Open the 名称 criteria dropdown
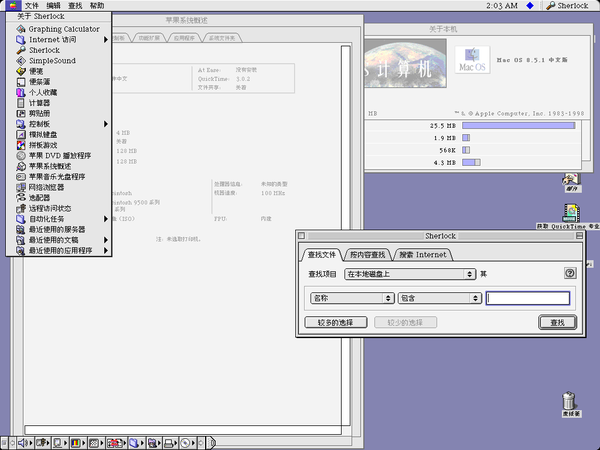 point(352,298)
